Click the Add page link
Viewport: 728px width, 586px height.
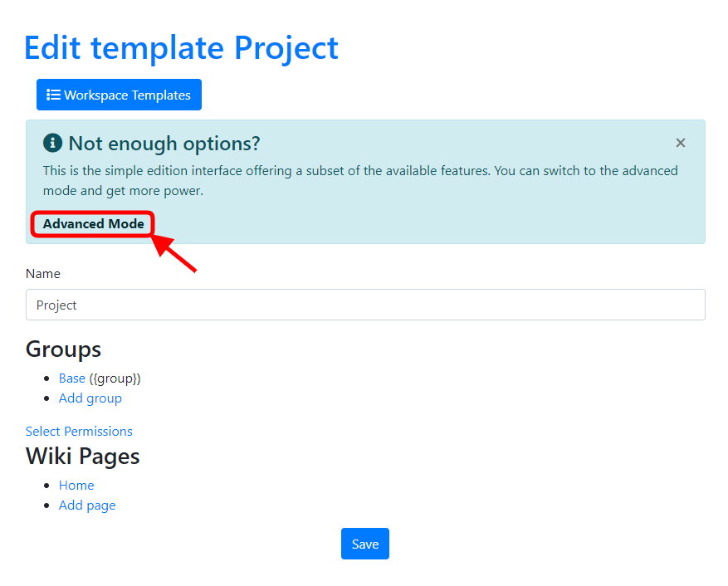tap(87, 505)
